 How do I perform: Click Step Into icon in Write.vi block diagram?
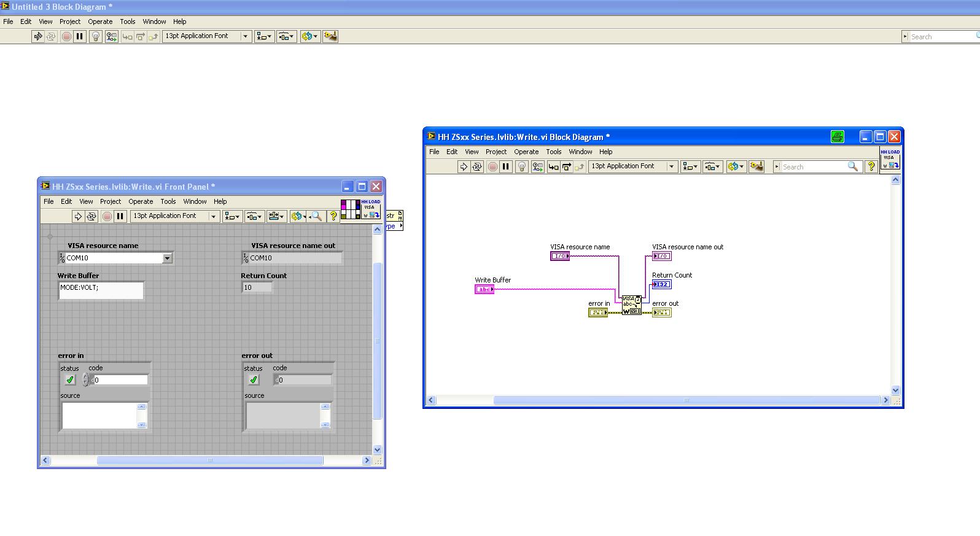tap(553, 166)
